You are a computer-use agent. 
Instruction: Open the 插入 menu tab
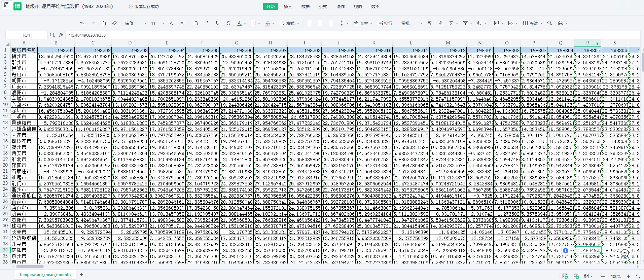[x=288, y=6]
